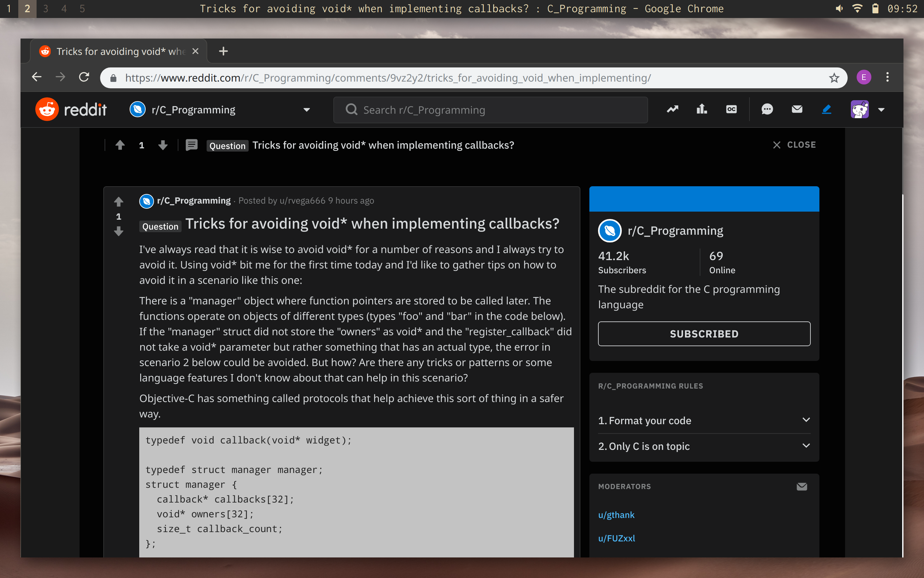Open the All bar chart icon
The image size is (924, 578).
pos(702,110)
